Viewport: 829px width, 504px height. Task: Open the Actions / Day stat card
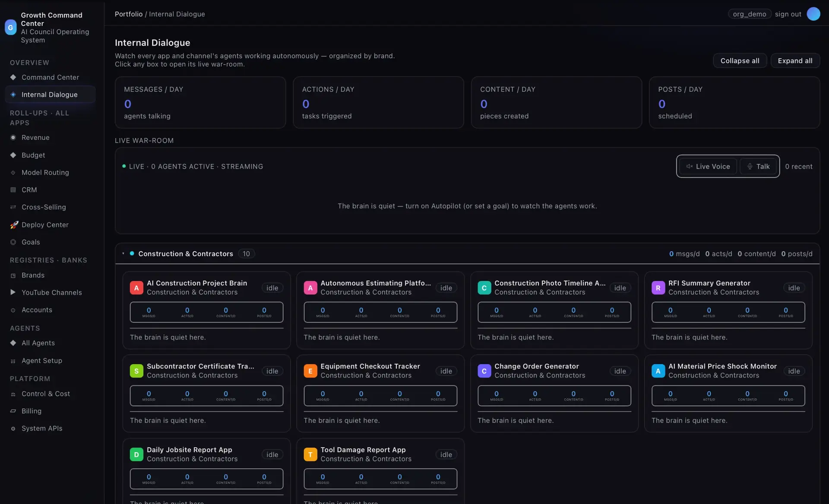pyautogui.click(x=378, y=102)
